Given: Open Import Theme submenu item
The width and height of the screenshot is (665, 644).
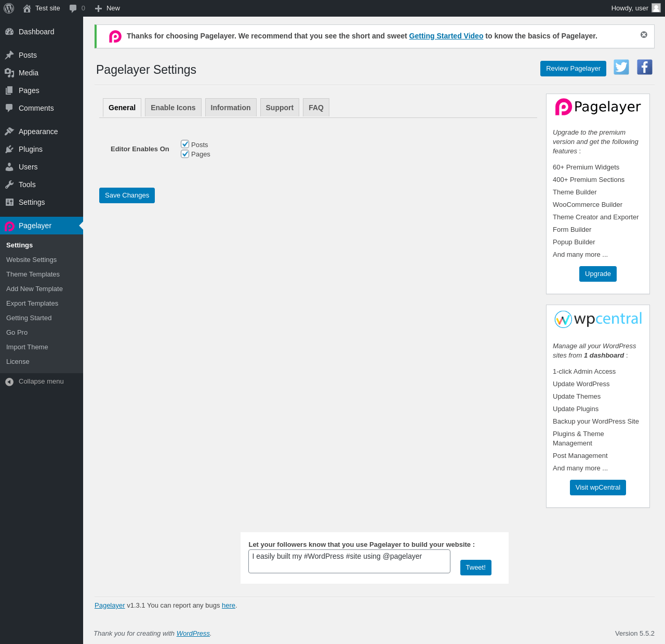Looking at the screenshot, I should 27,347.
